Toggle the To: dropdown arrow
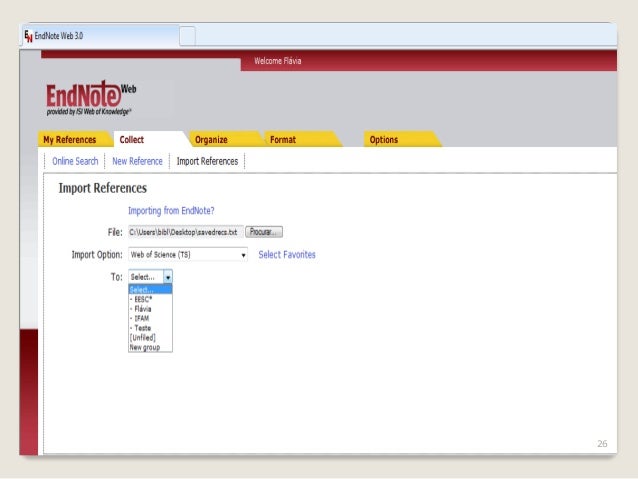The height and width of the screenshot is (479, 638). [x=168, y=277]
